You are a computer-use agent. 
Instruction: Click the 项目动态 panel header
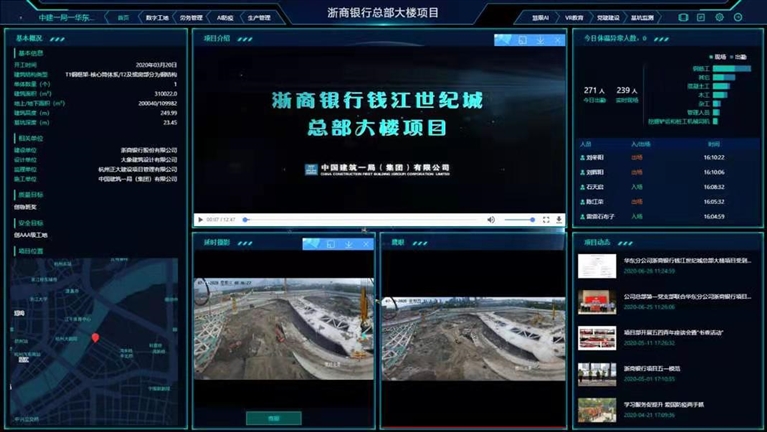[597, 242]
